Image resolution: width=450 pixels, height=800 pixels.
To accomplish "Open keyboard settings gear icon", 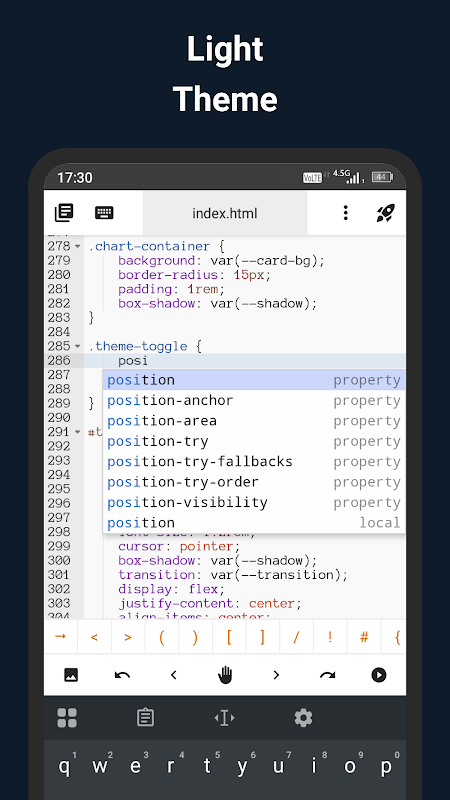I will pos(303,718).
